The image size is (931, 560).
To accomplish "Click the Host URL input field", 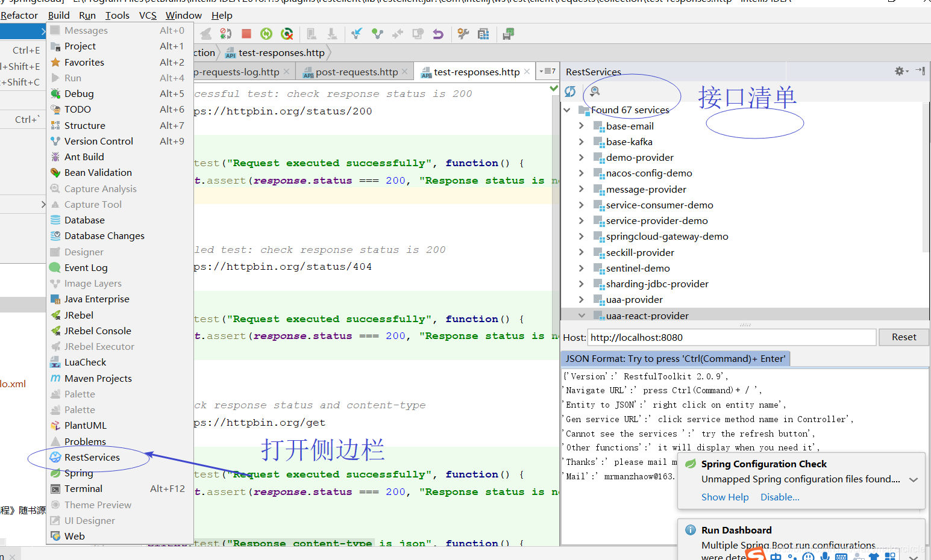I will pos(732,337).
